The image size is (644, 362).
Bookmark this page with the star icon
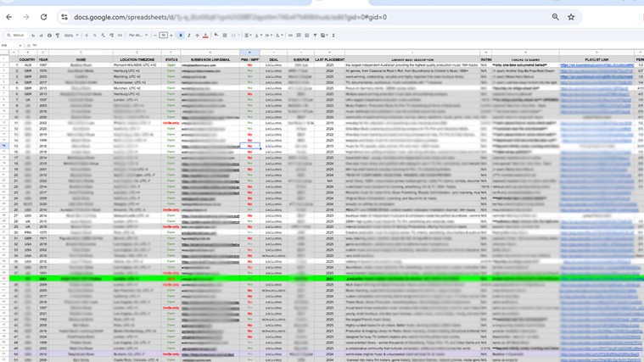[x=571, y=17]
